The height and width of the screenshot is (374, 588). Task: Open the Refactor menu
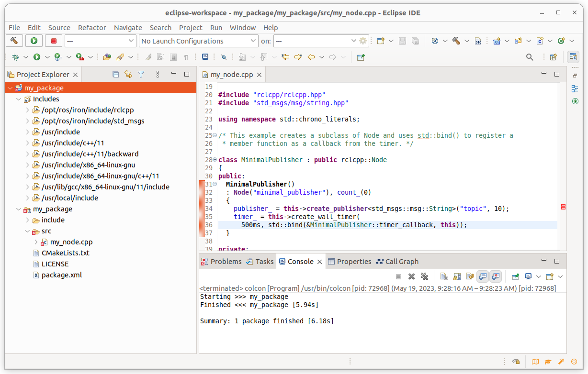92,28
